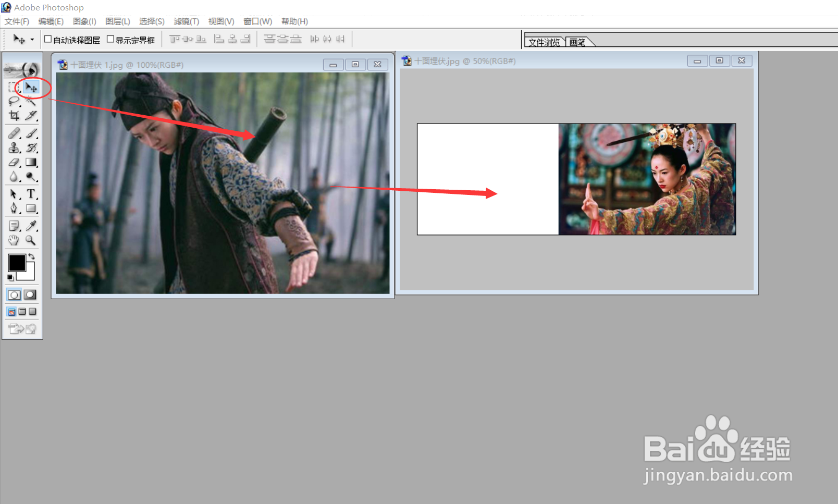Maximize the 十面埋伏 1.jpg document window
Viewport: 838px width, 504px height.
tap(355, 65)
